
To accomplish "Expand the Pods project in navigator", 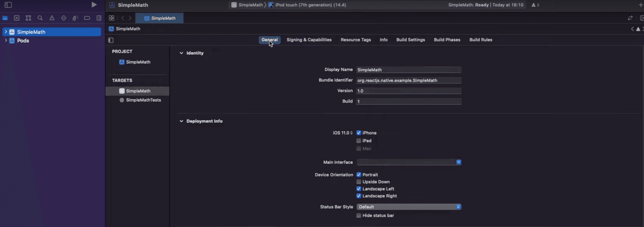I will coord(6,40).
